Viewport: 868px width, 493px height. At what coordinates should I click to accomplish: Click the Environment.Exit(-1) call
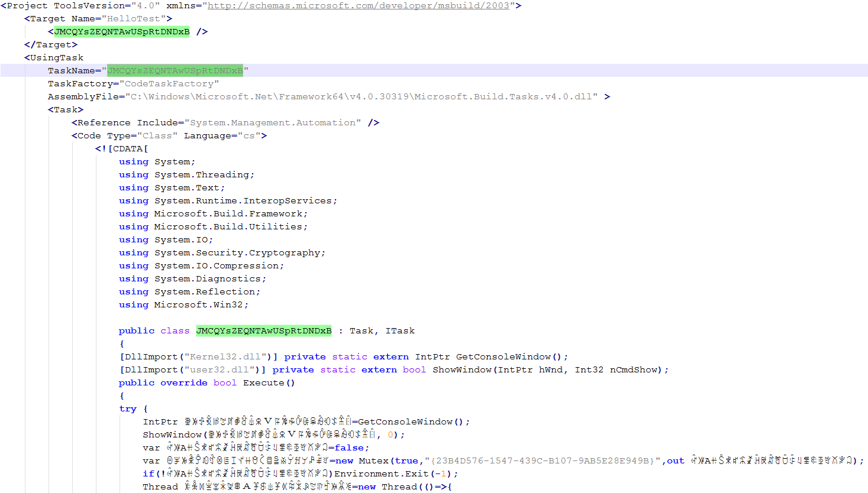(x=396, y=473)
